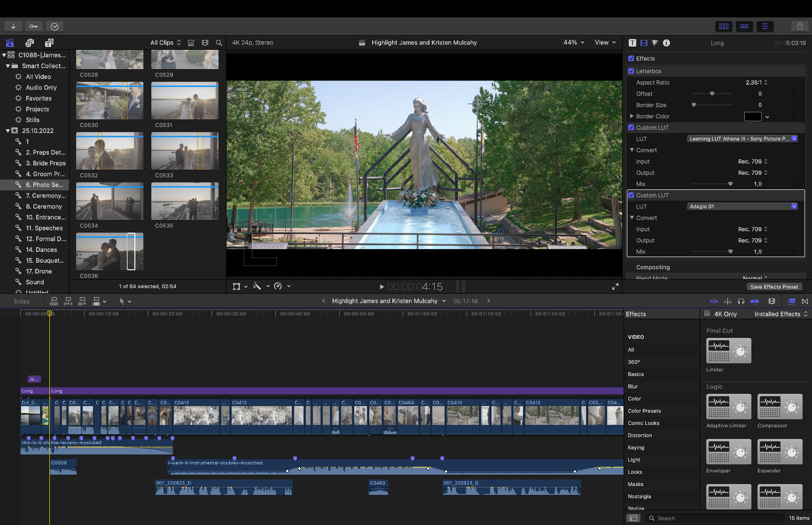This screenshot has height=525, width=812.
Task: Click the Save Effects Preset button
Action: tap(774, 287)
